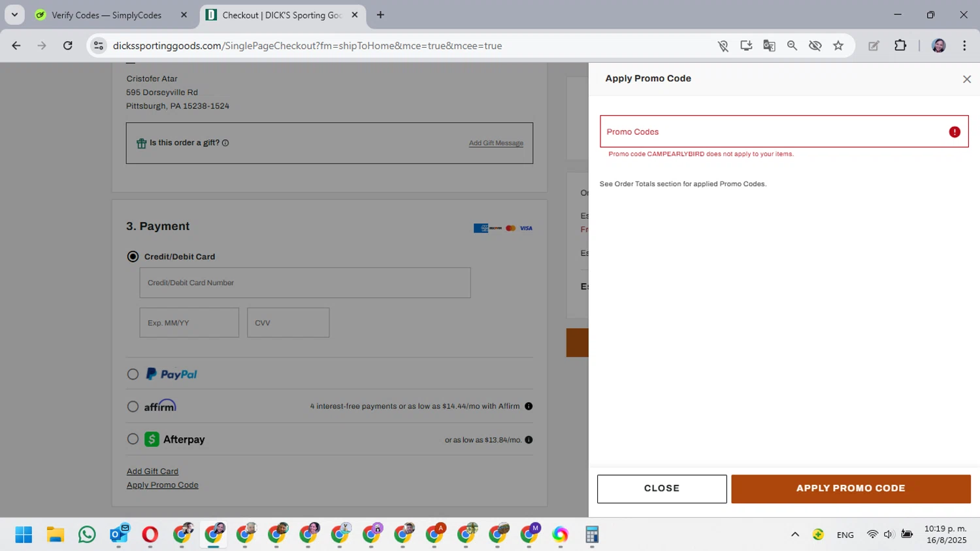Image resolution: width=980 pixels, height=551 pixels.
Task: Click the Visa card logo
Action: (526, 228)
